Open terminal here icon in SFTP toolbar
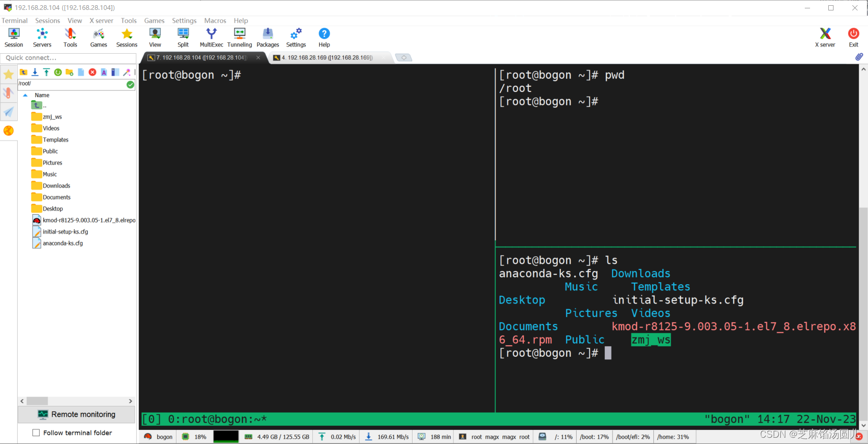868x444 pixels. [115, 72]
